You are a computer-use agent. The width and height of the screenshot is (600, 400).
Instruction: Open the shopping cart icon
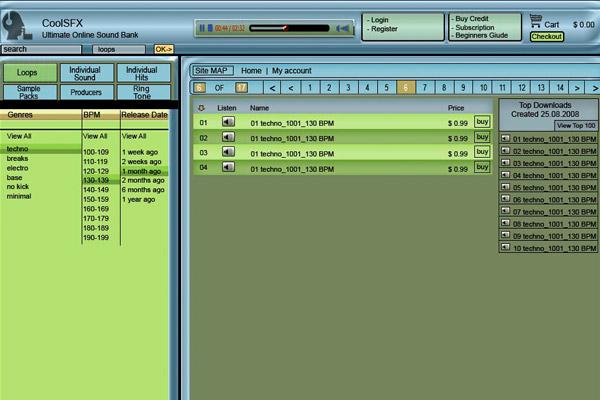[536, 21]
